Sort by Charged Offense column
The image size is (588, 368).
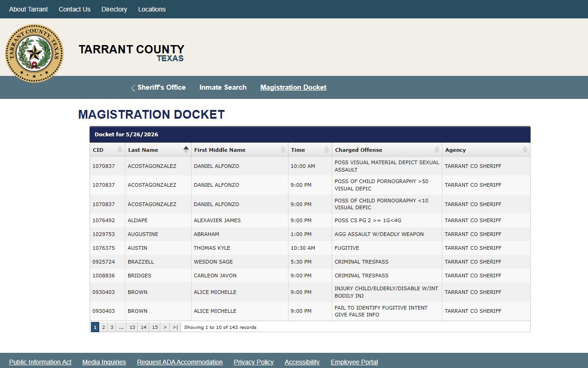pos(387,150)
